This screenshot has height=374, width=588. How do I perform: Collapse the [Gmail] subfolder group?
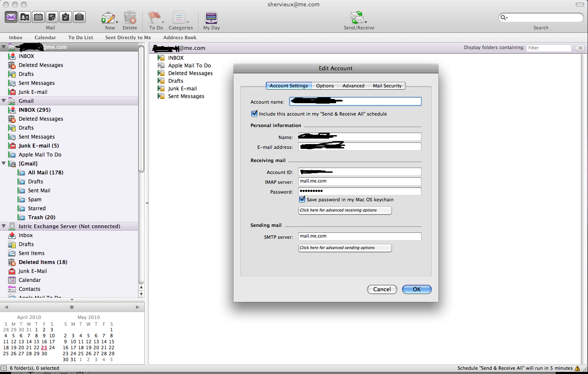[4, 163]
